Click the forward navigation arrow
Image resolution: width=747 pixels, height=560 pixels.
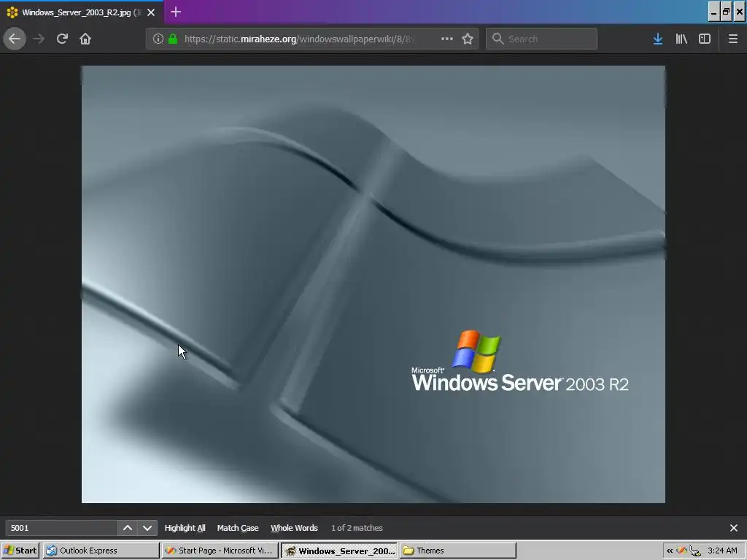39,39
